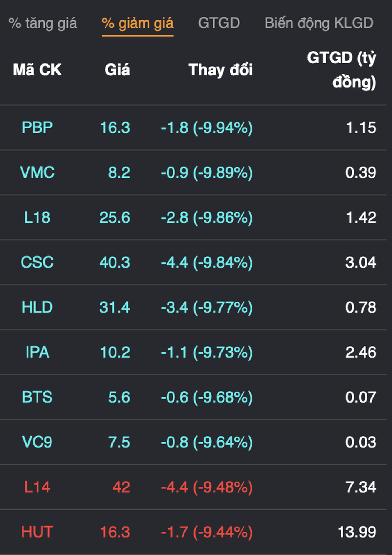Switch to the % tăng giá tab
The width and height of the screenshot is (392, 555).
point(43,23)
